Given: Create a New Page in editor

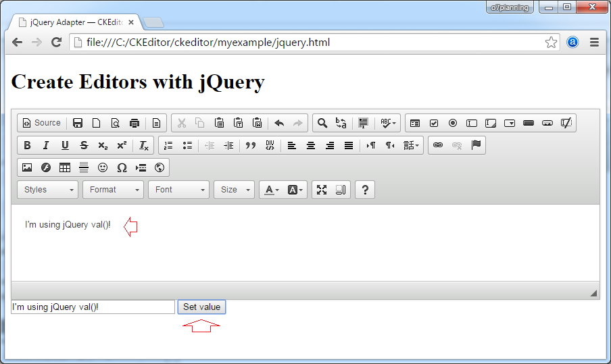Looking at the screenshot, I should (x=96, y=123).
